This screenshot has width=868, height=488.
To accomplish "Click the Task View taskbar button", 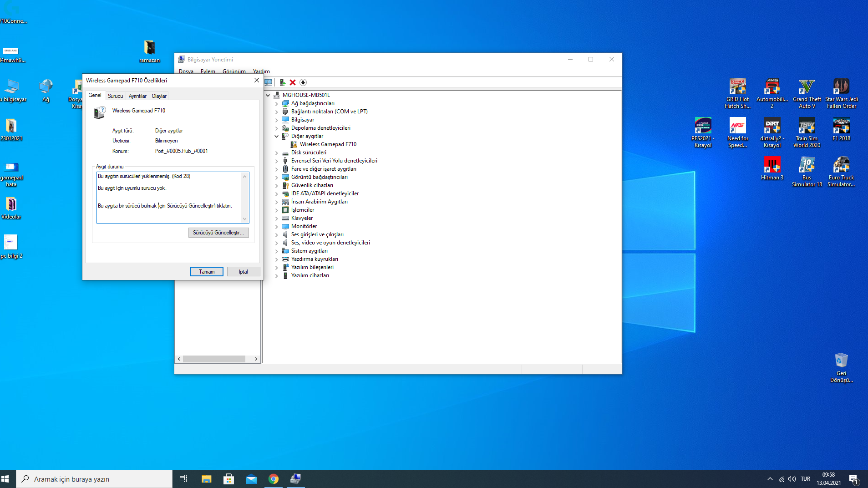I will click(x=183, y=479).
